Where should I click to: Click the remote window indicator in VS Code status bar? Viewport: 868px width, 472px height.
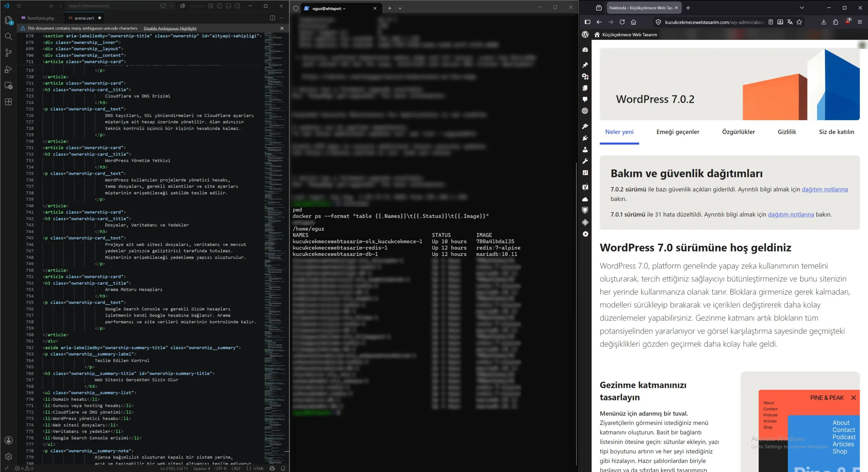tap(6, 468)
